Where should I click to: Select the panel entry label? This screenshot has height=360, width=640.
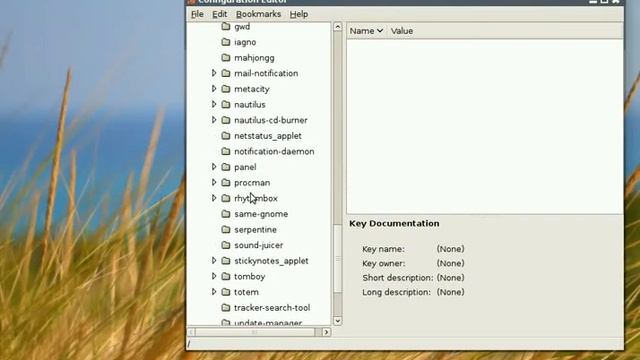coord(245,167)
